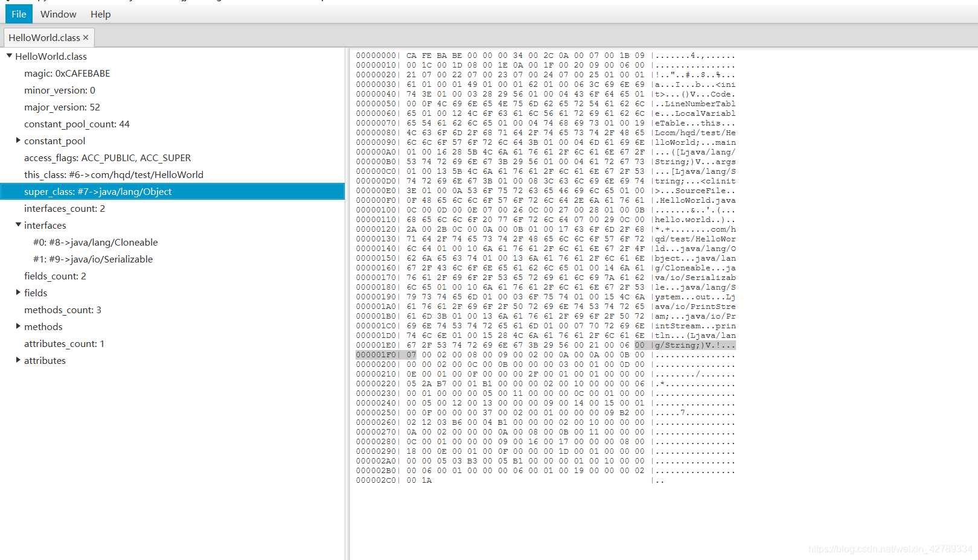The width and height of the screenshot is (978, 560).
Task: Select interfaces_count: 2 row
Action: tap(173, 208)
